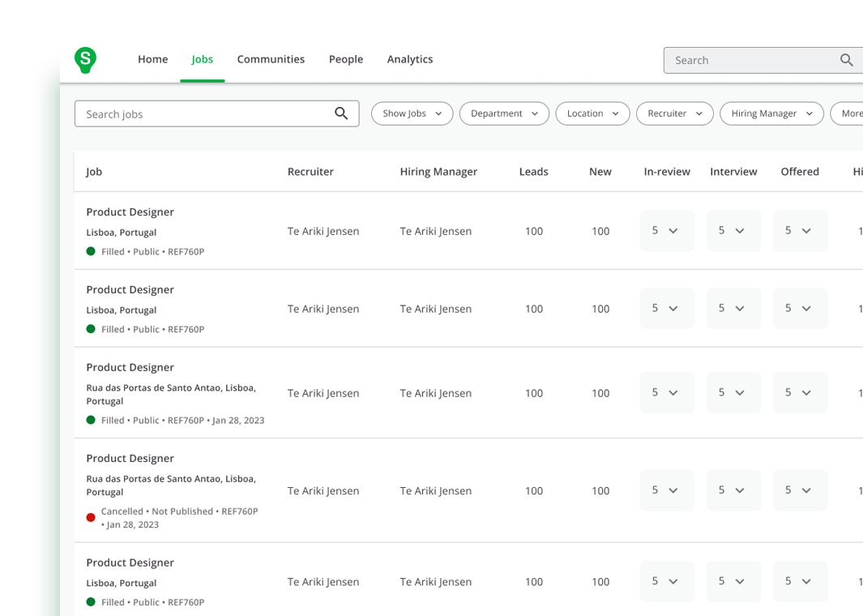The height and width of the screenshot is (616, 863).
Task: Click the magnifier icon in global Search
Action: click(x=846, y=60)
